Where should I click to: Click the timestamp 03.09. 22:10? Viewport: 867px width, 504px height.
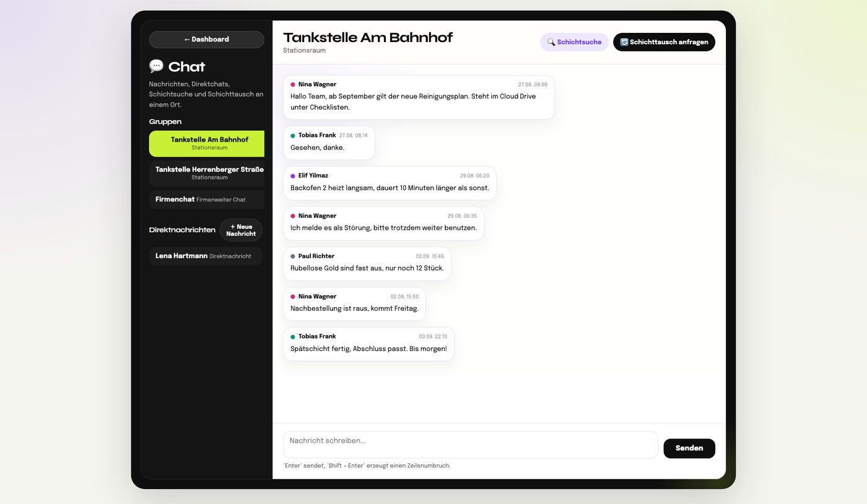pyautogui.click(x=433, y=337)
